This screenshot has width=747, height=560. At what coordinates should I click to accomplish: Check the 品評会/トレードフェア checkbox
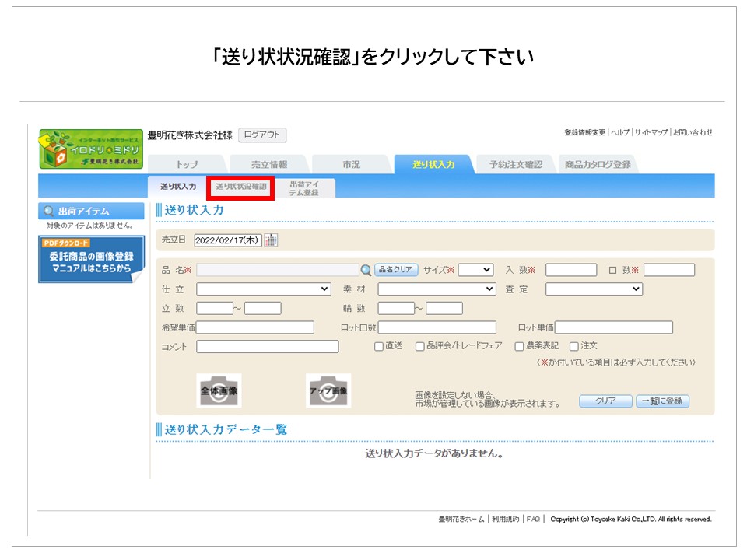coord(420,346)
